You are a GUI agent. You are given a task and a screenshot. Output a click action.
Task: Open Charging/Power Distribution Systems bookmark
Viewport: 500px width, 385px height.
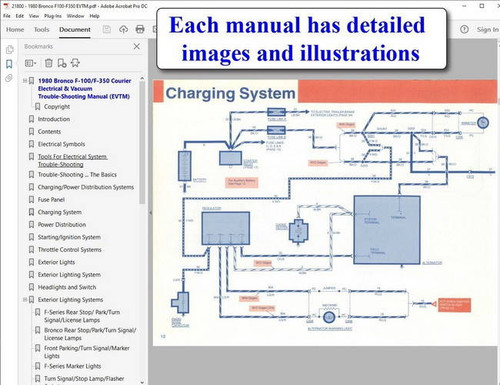[86, 187]
